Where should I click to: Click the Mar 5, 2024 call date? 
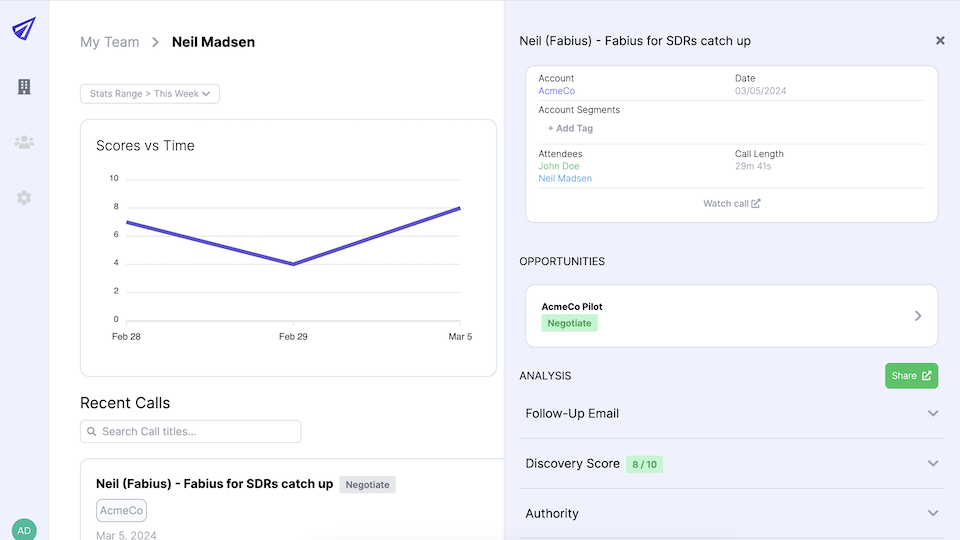point(126,534)
